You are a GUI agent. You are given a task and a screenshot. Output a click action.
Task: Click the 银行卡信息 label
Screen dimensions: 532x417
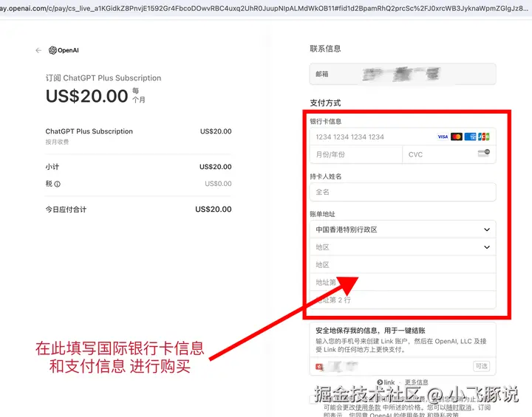pyautogui.click(x=326, y=121)
